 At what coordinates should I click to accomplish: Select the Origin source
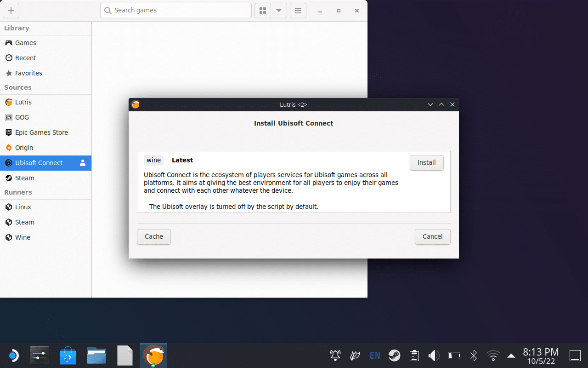pyautogui.click(x=45, y=148)
